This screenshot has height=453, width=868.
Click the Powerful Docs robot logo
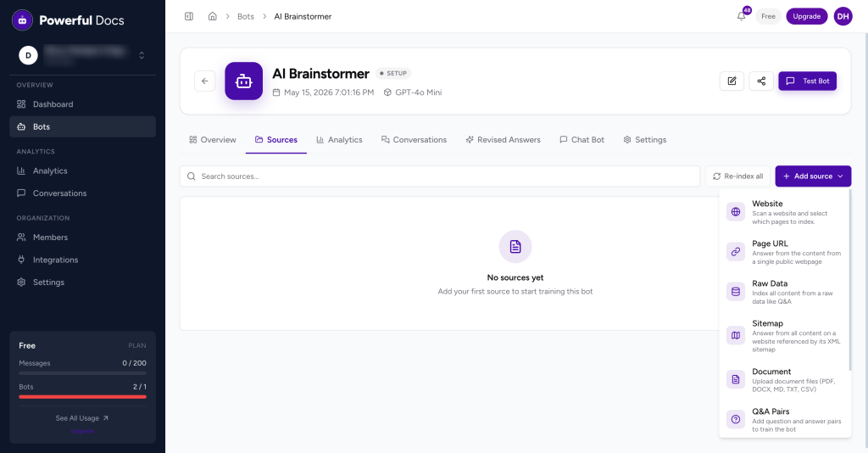click(x=22, y=20)
